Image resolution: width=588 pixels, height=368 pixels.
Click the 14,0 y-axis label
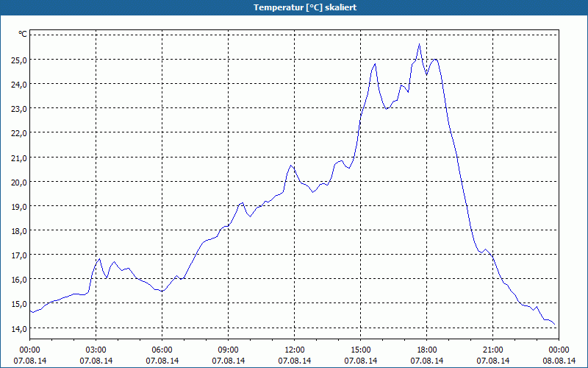20,329
